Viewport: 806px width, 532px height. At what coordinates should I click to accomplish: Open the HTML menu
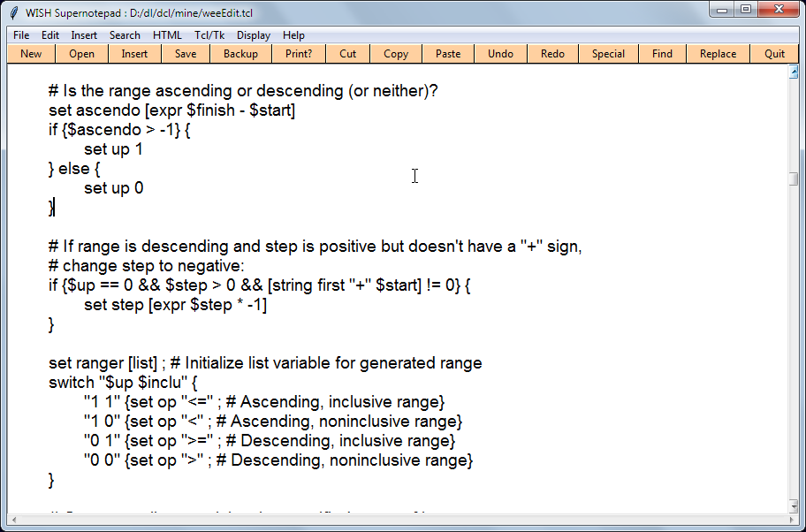point(167,35)
